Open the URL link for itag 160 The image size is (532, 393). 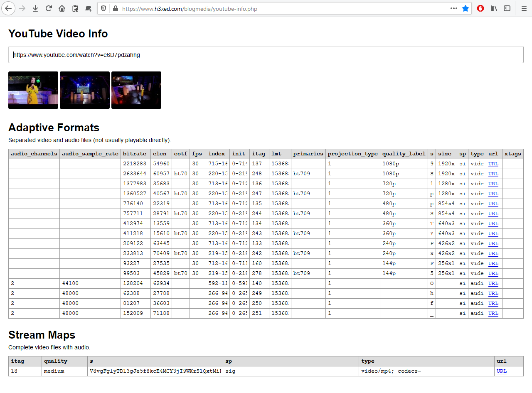tap(493, 263)
